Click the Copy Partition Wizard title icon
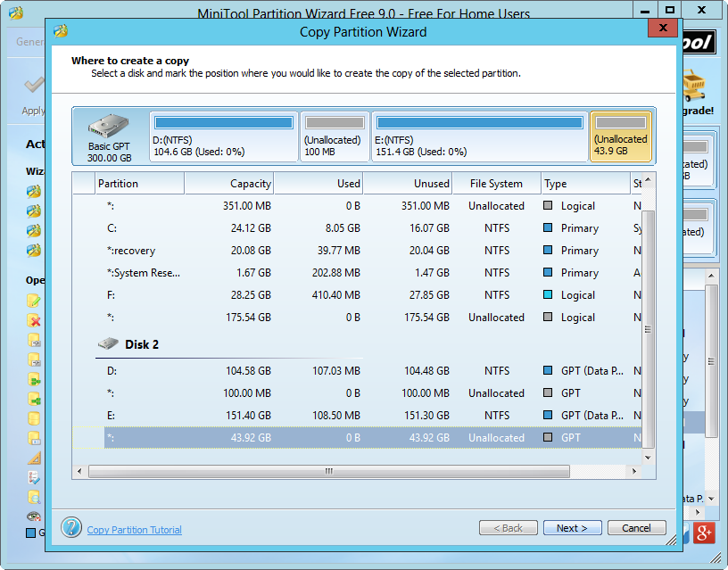The image size is (728, 570). tap(61, 31)
